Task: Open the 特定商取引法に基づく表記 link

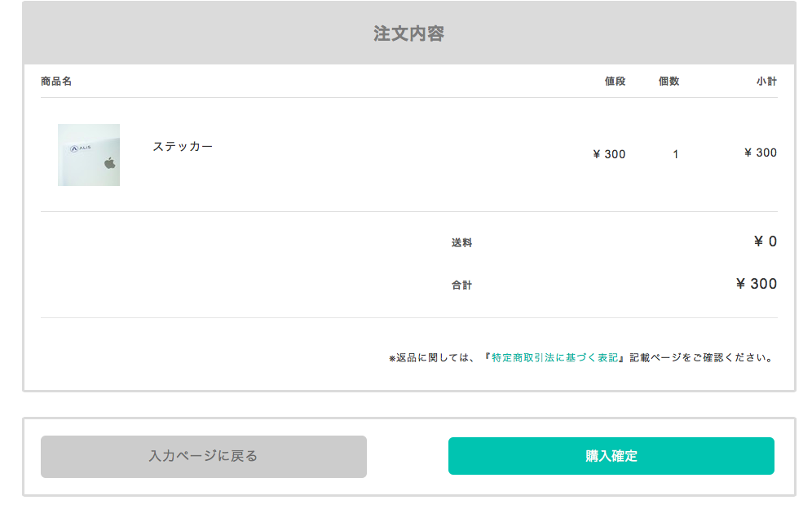Action: (557, 357)
